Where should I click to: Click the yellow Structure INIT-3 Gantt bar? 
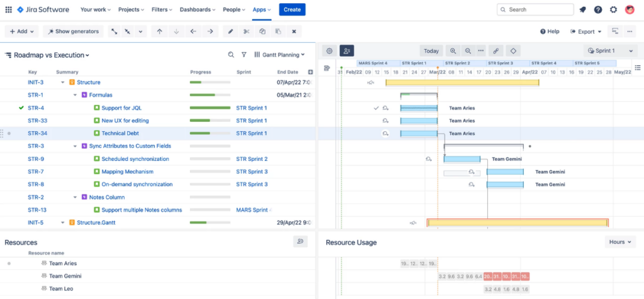point(462,82)
